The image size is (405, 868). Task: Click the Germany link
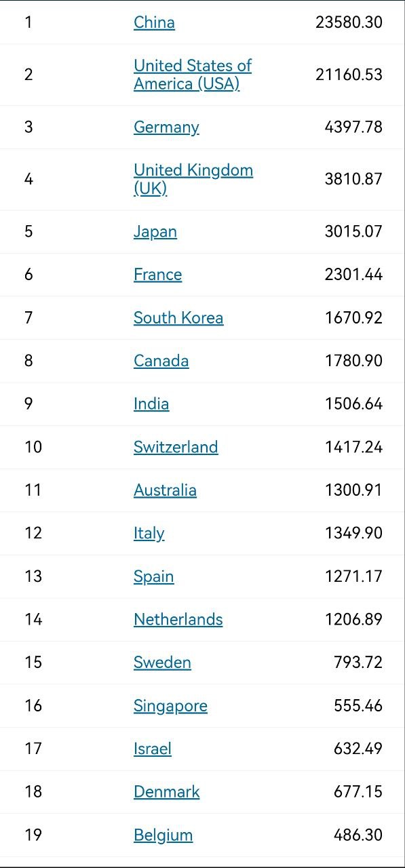point(166,127)
